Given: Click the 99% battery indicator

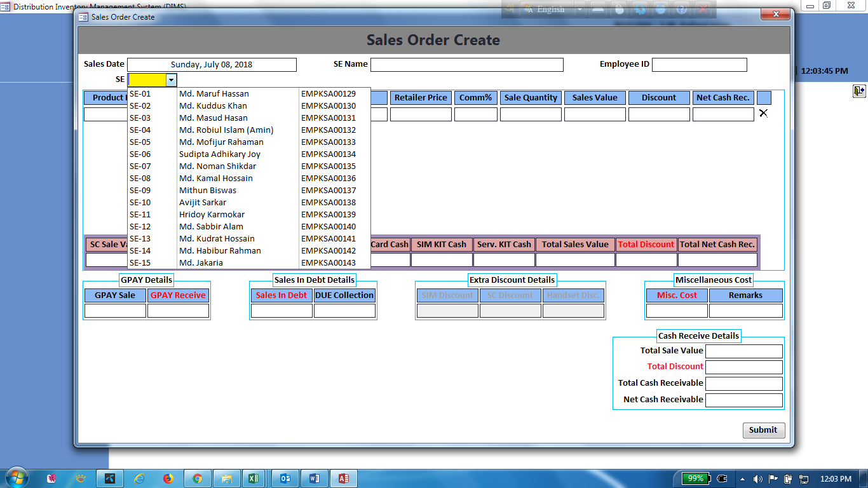Looking at the screenshot, I should (x=696, y=478).
